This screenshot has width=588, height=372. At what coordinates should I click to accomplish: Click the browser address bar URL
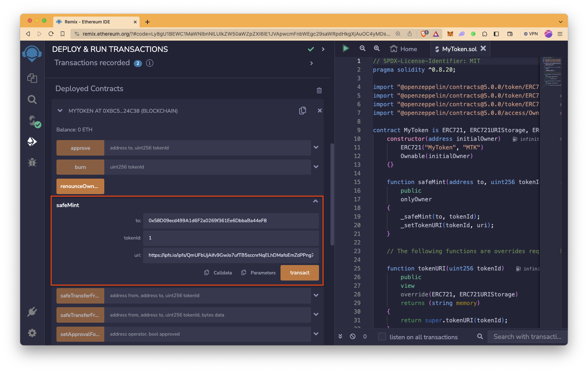coord(236,34)
